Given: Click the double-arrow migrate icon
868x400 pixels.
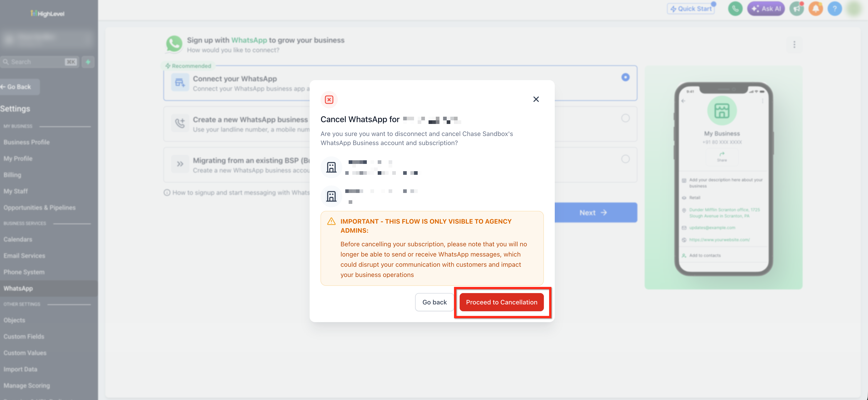Looking at the screenshot, I should click(x=180, y=164).
